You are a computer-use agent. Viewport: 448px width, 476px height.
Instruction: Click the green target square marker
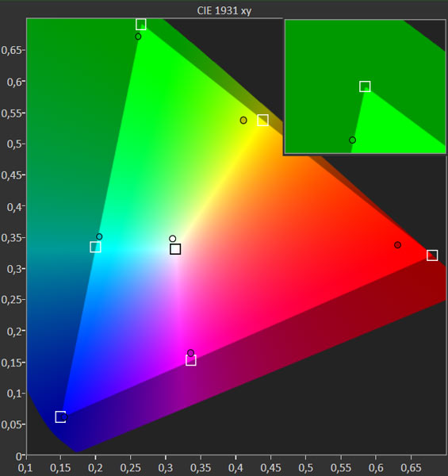pos(140,25)
